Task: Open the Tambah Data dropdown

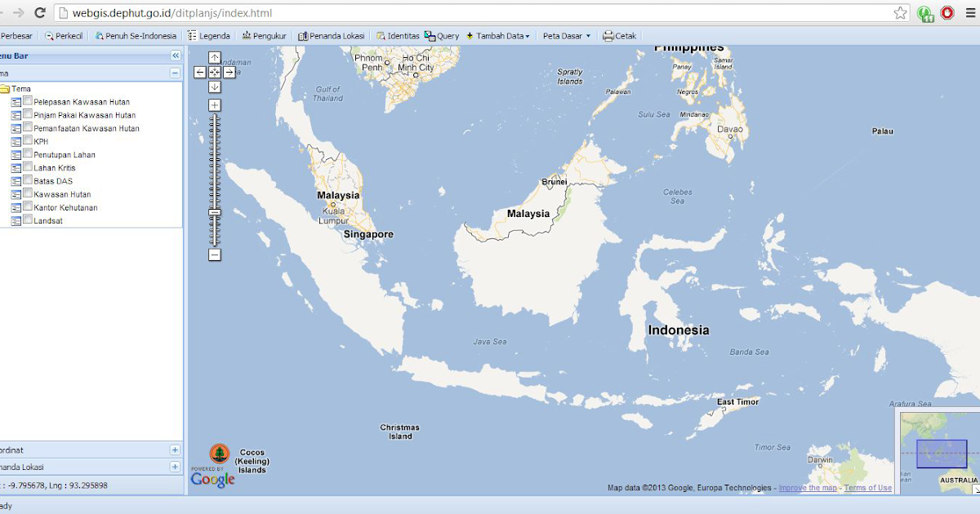Action: 497,35
